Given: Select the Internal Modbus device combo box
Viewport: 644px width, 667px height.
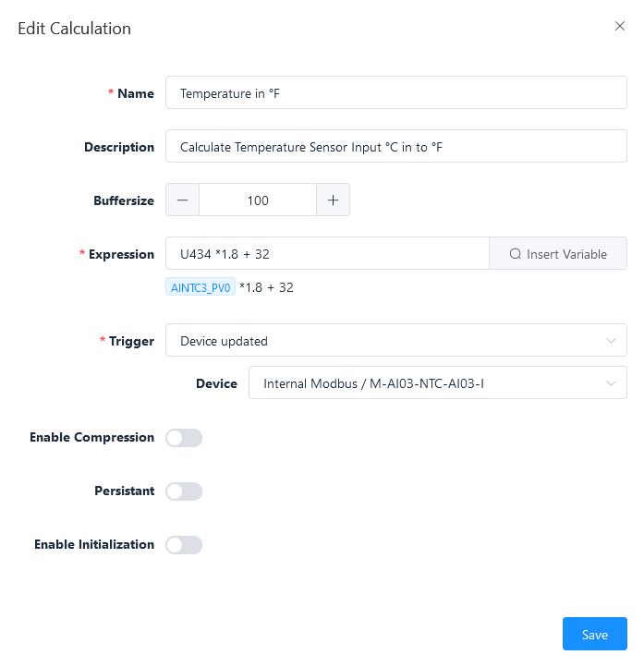Looking at the screenshot, I should pos(425,383).
